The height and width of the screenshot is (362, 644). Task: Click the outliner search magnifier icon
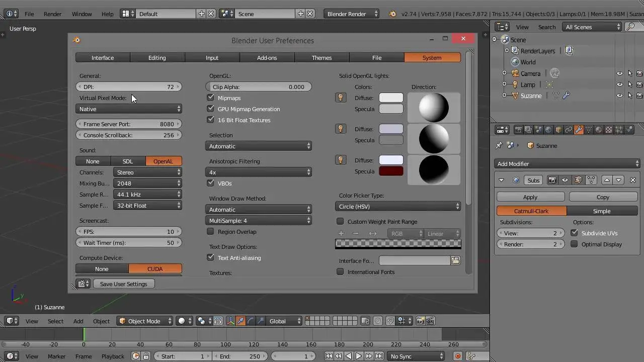[x=631, y=27]
